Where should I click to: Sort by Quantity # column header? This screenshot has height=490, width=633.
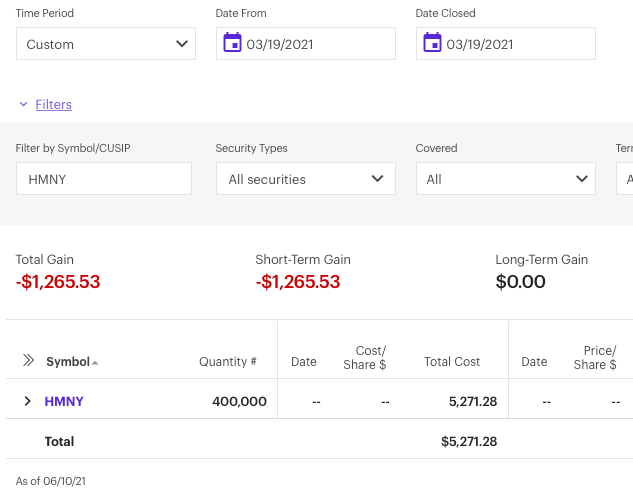(227, 362)
